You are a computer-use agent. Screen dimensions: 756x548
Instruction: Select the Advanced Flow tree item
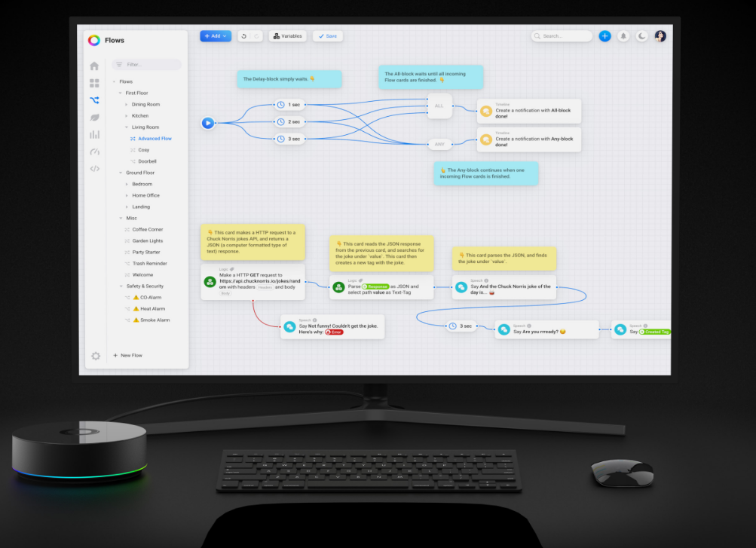(154, 139)
